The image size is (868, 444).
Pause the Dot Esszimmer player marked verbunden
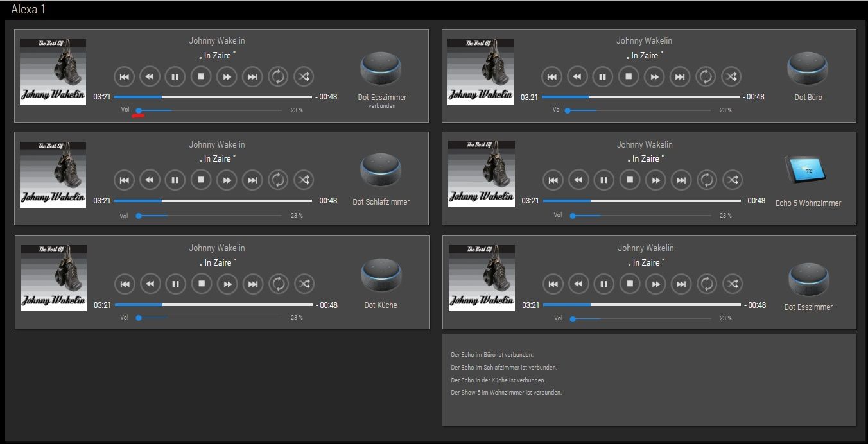pyautogui.click(x=175, y=77)
